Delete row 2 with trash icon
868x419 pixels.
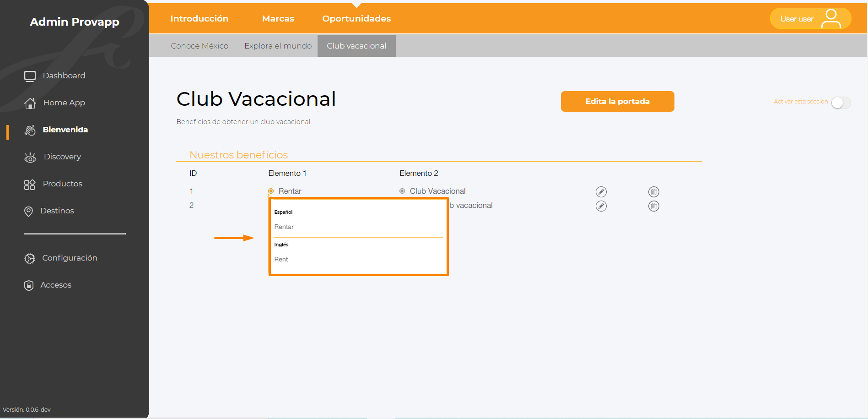654,206
